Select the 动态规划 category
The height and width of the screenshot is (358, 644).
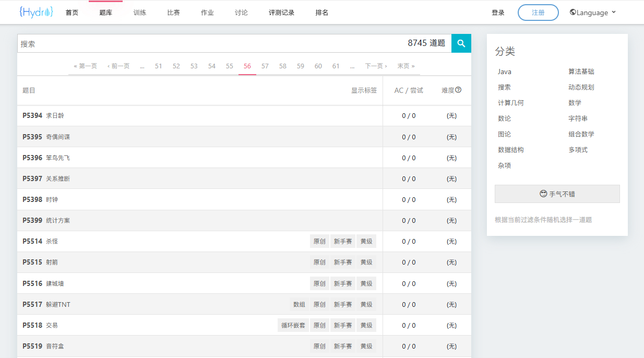(x=581, y=87)
